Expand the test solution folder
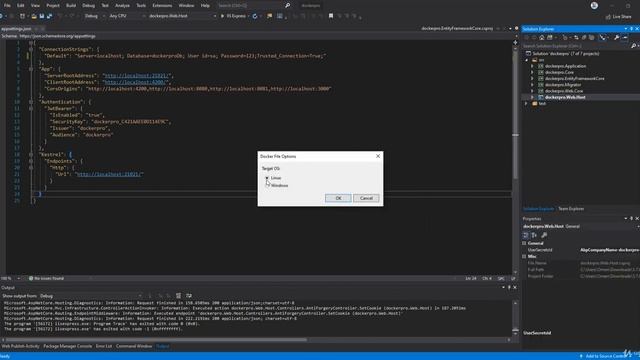This screenshot has height=360, width=640. 527,104
